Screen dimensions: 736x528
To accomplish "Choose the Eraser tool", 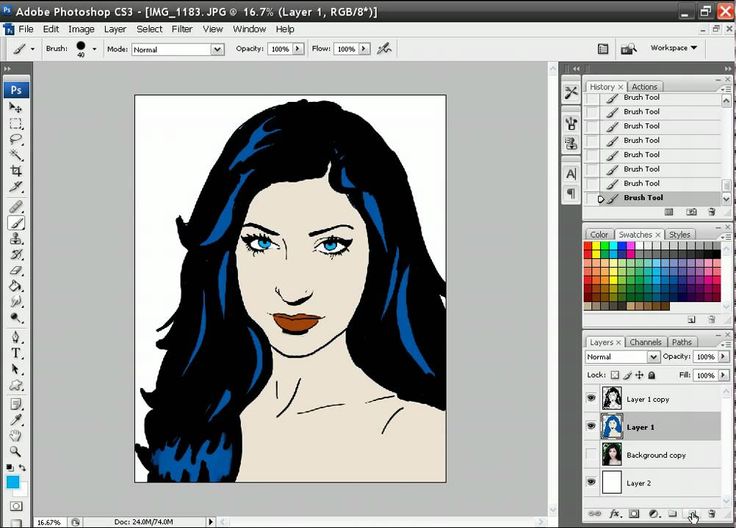I will (15, 270).
